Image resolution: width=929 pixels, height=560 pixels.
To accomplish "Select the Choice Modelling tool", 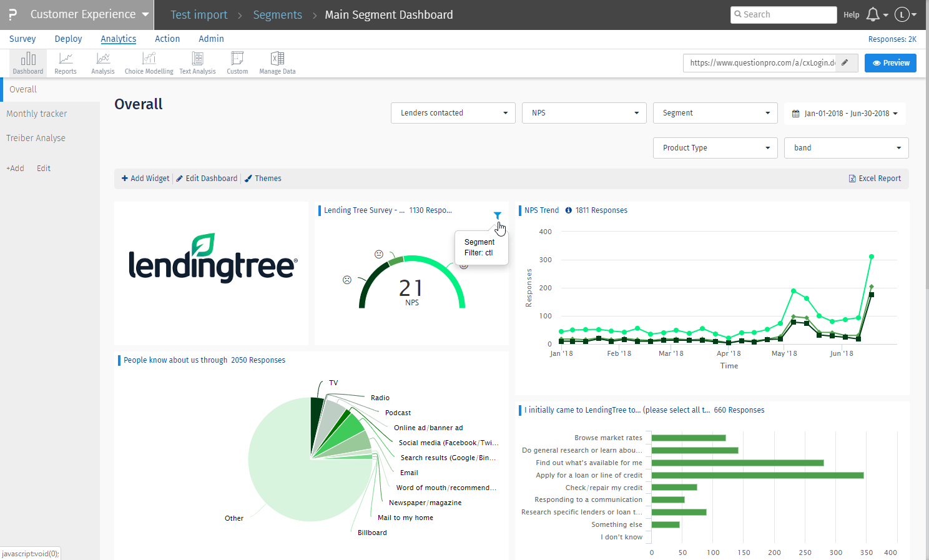I will pyautogui.click(x=149, y=63).
